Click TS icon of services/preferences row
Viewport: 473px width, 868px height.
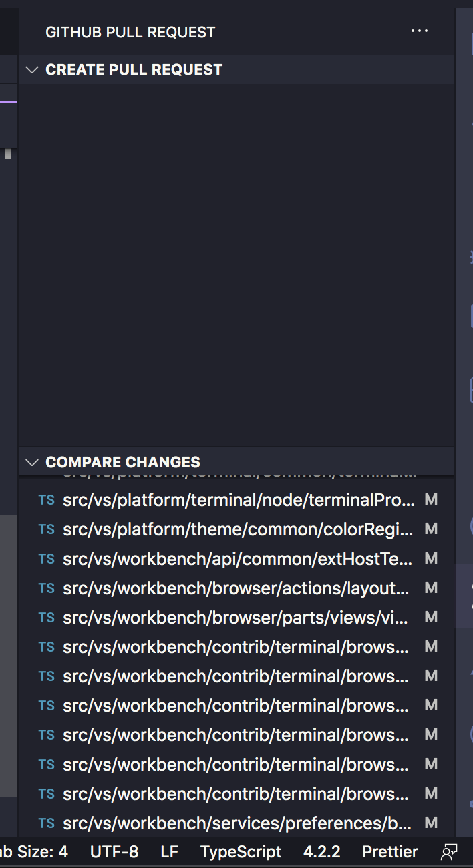(x=46, y=823)
